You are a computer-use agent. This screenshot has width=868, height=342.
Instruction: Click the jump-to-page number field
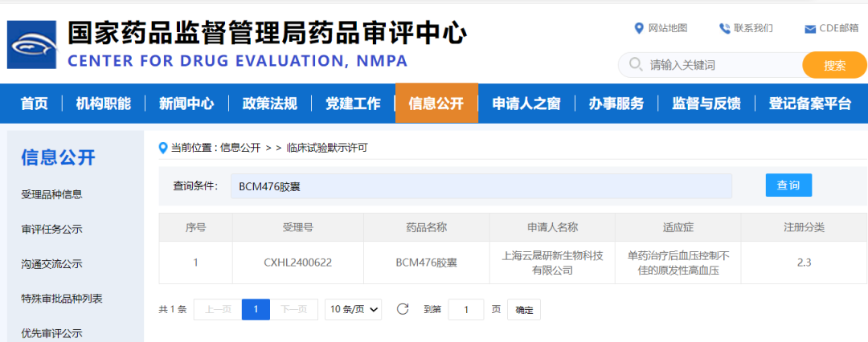pyautogui.click(x=465, y=309)
